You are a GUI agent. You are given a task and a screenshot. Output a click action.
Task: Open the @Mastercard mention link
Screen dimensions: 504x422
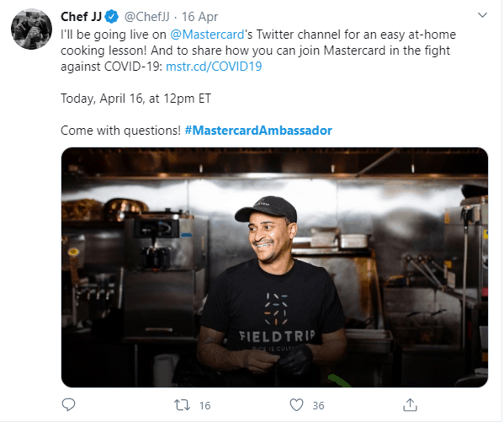(207, 35)
